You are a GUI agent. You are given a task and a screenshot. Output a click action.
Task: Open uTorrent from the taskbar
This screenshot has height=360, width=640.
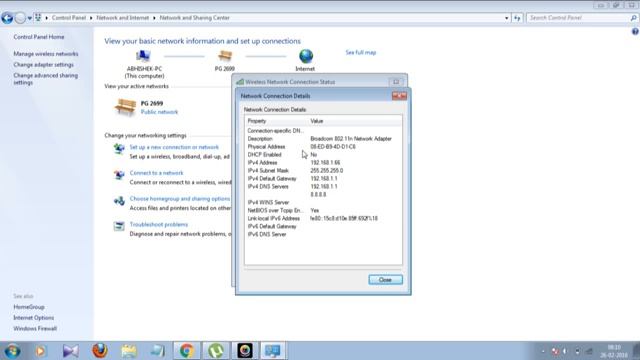[216, 351]
